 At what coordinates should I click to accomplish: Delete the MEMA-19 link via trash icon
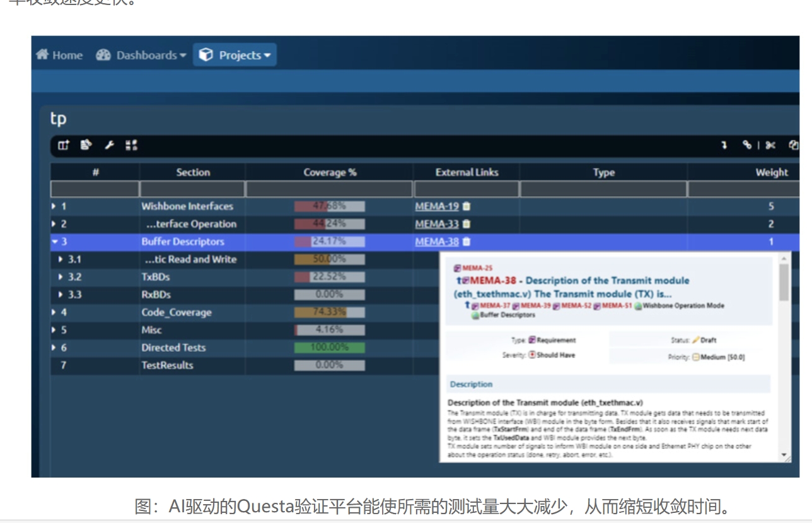(x=467, y=206)
